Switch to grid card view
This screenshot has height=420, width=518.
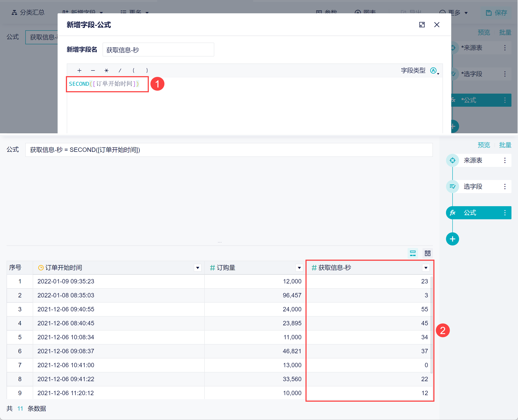tap(427, 253)
